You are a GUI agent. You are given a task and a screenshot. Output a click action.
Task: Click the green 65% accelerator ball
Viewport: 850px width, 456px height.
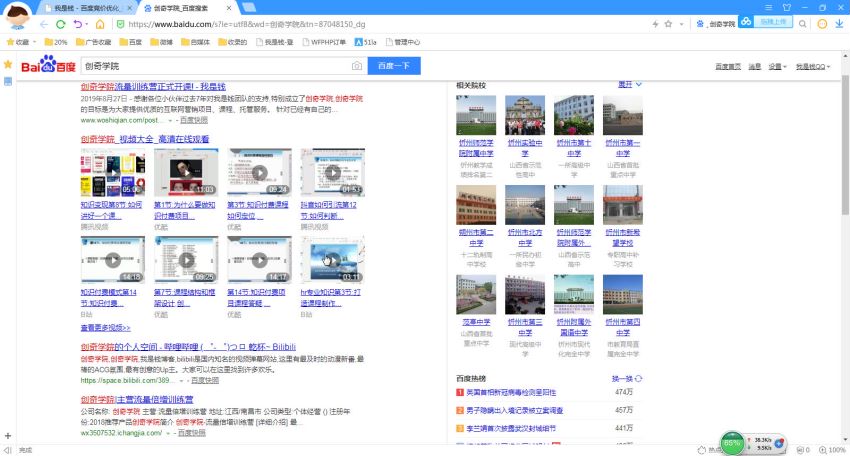(x=732, y=443)
